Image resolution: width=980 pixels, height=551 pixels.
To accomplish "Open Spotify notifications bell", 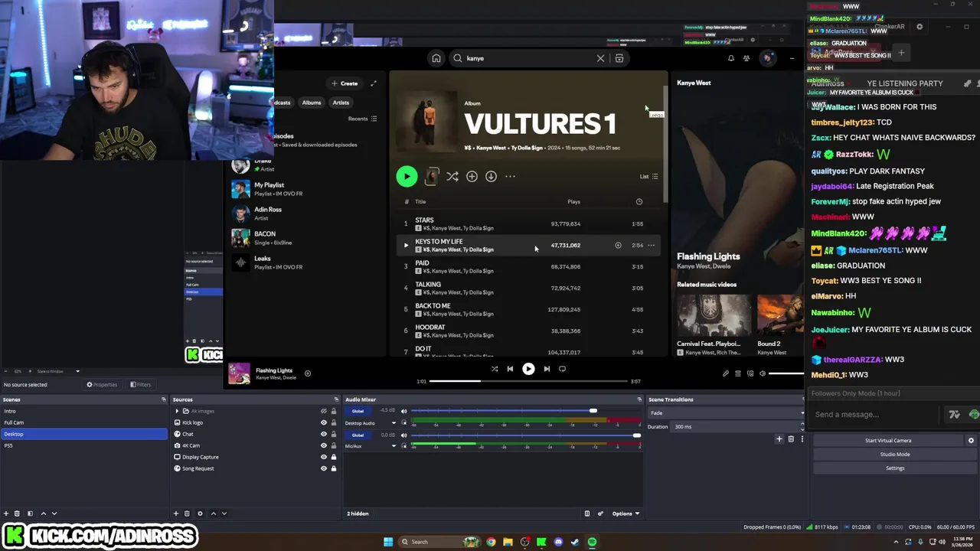I will (x=730, y=58).
